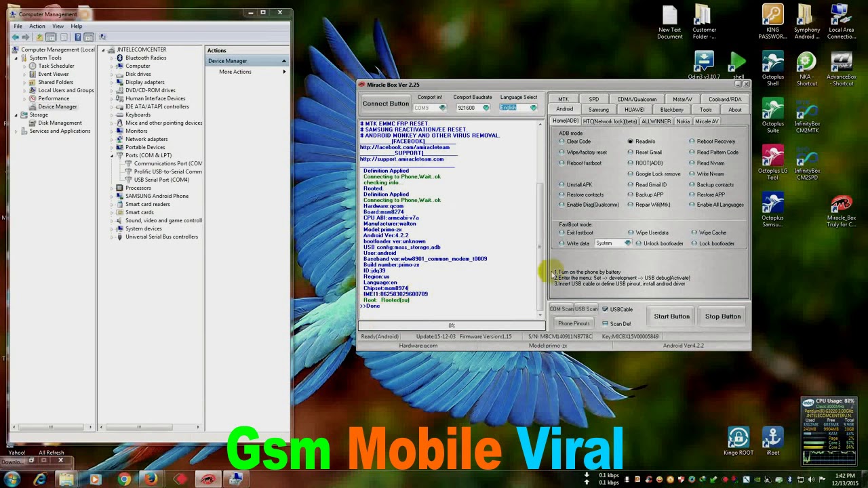Open Odin3 v3.10.7 desktop shortcut

(704, 64)
